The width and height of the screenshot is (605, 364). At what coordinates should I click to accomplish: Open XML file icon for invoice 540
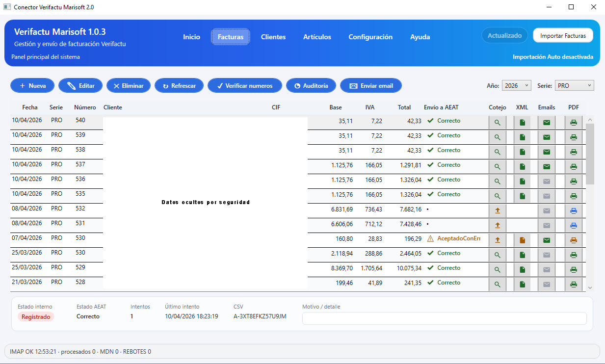tap(522, 123)
